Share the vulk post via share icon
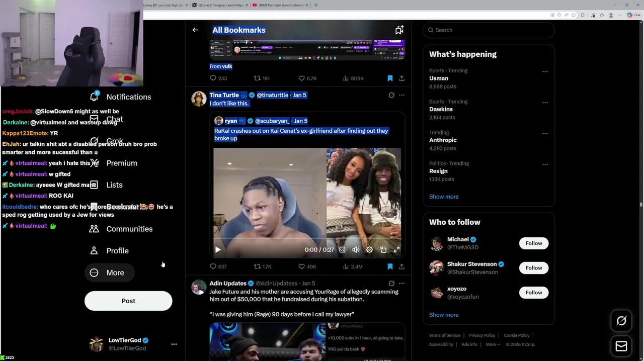Image resolution: width=644 pixels, height=362 pixels. (401, 78)
